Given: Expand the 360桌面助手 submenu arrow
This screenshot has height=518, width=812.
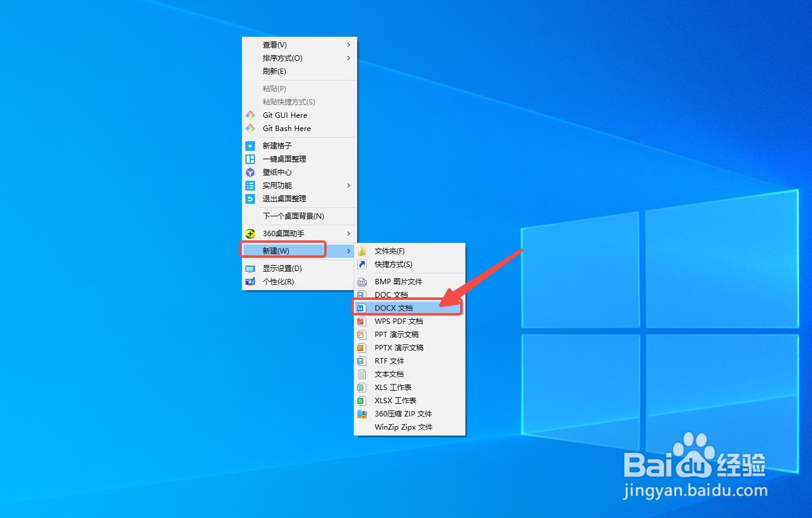Looking at the screenshot, I should click(349, 234).
